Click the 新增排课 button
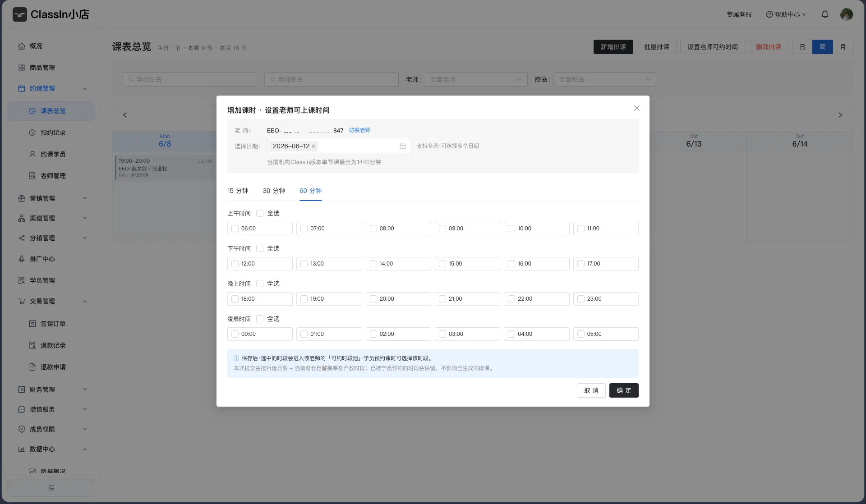Viewport: 866px width, 504px height. point(613,47)
